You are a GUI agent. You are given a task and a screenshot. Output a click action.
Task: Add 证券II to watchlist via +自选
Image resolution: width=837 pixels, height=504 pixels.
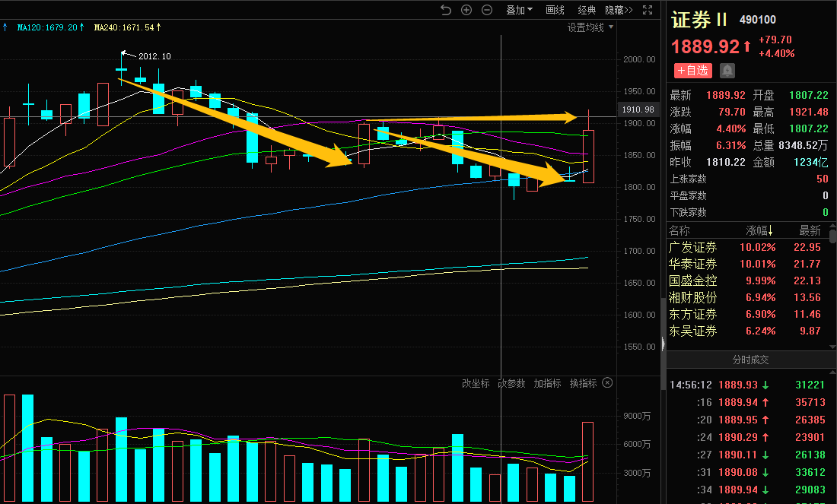click(692, 71)
